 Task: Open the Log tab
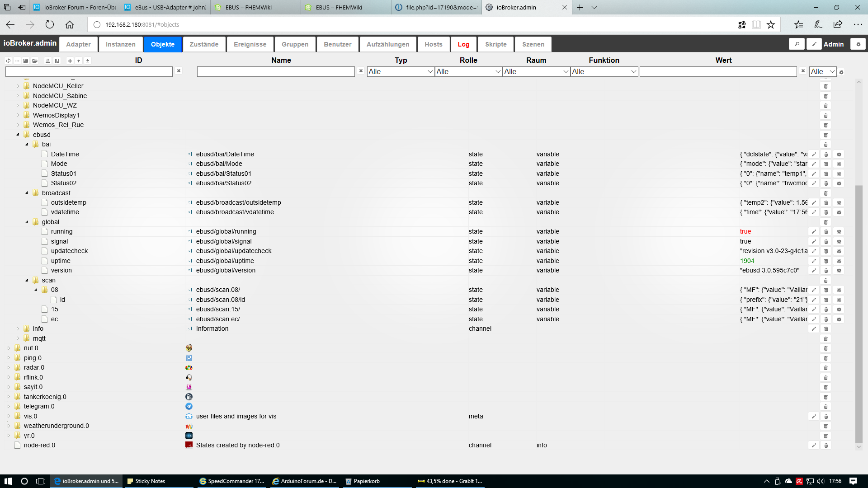click(x=463, y=44)
